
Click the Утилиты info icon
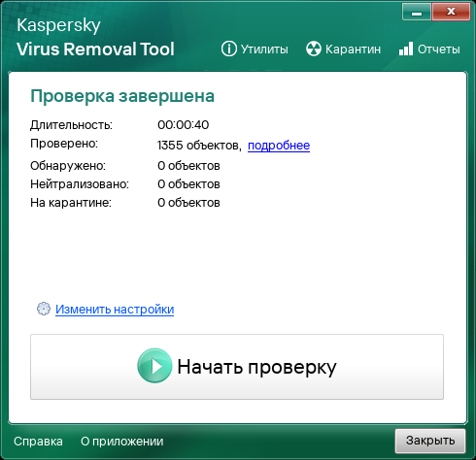[229, 49]
